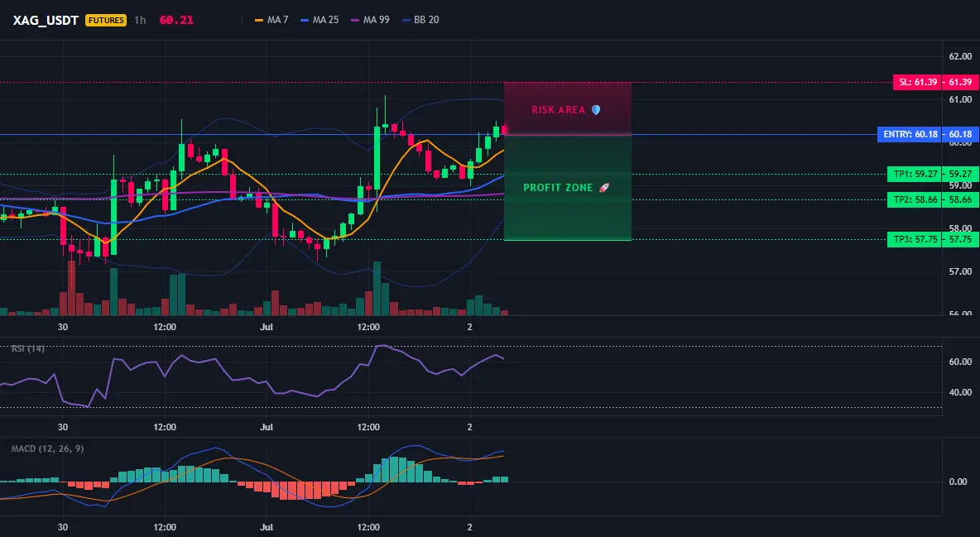Click the XAG_USDT symbol name
The height and width of the screenshot is (537, 980).
coord(46,20)
